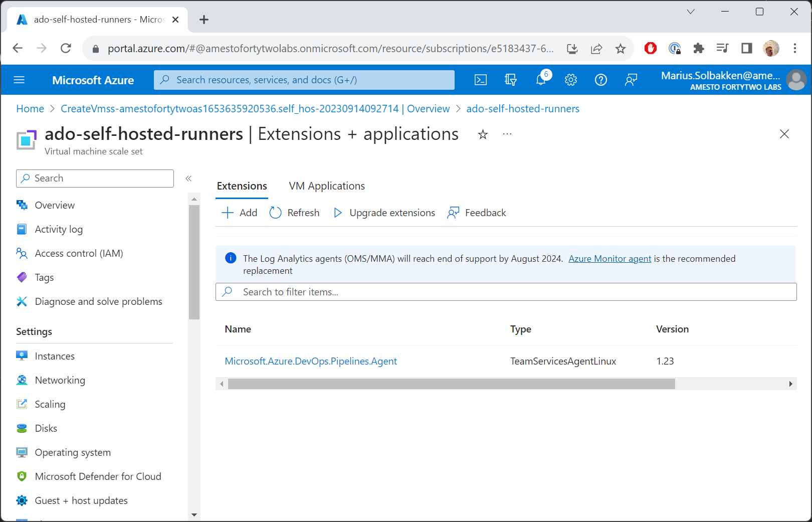Open Azure Cloud Shell icon
812x522 pixels.
(x=480, y=80)
